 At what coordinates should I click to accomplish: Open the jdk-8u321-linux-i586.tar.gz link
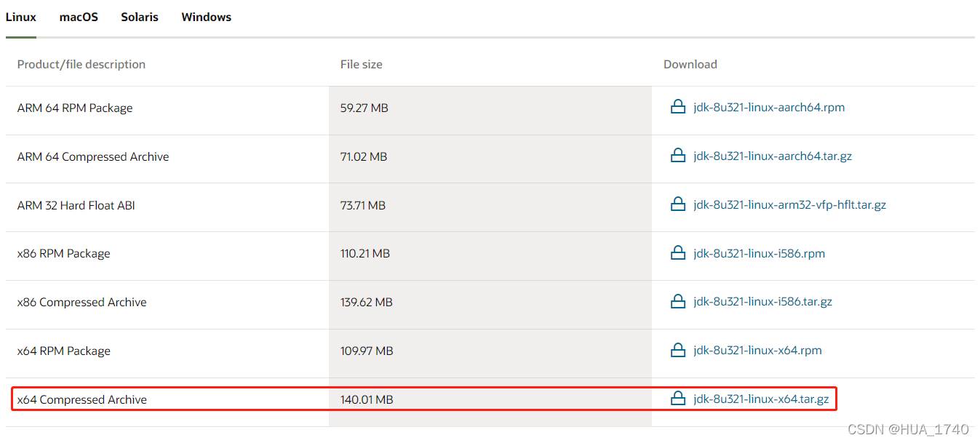pyautogui.click(x=762, y=302)
